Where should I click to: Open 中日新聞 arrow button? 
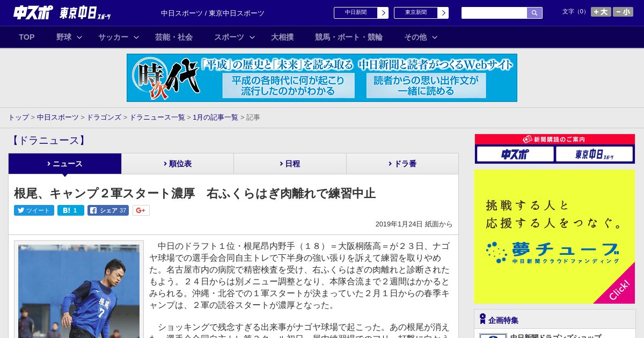pos(383,13)
